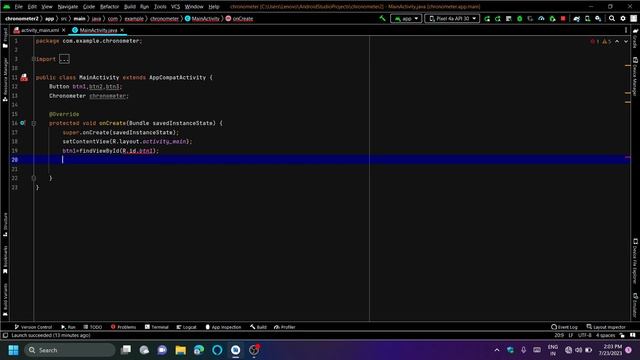Click the LF line separator selector
This screenshot has width=640, height=360.
pos(571,335)
